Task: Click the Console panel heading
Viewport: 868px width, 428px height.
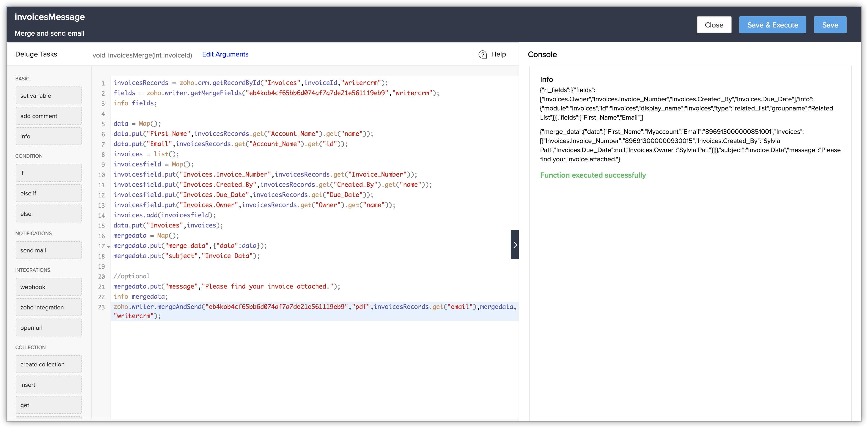Action: click(x=542, y=54)
